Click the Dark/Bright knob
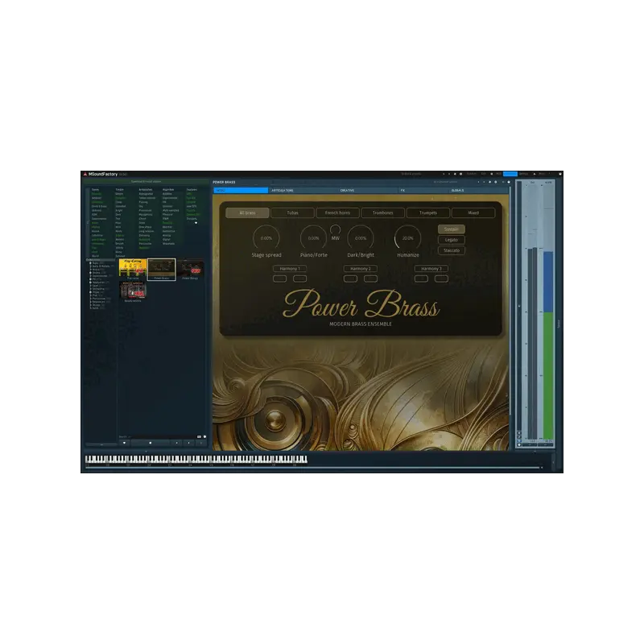The width and height of the screenshot is (644, 644). (361, 238)
